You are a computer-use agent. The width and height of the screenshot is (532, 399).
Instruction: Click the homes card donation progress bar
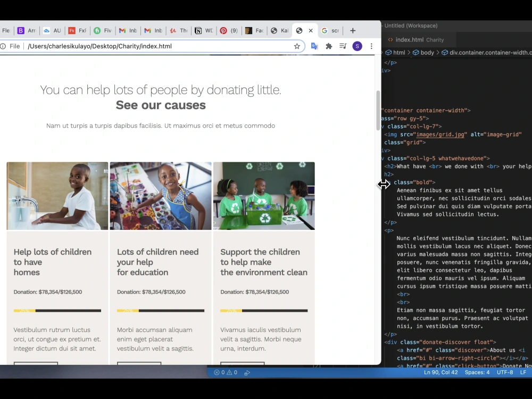tap(57, 311)
